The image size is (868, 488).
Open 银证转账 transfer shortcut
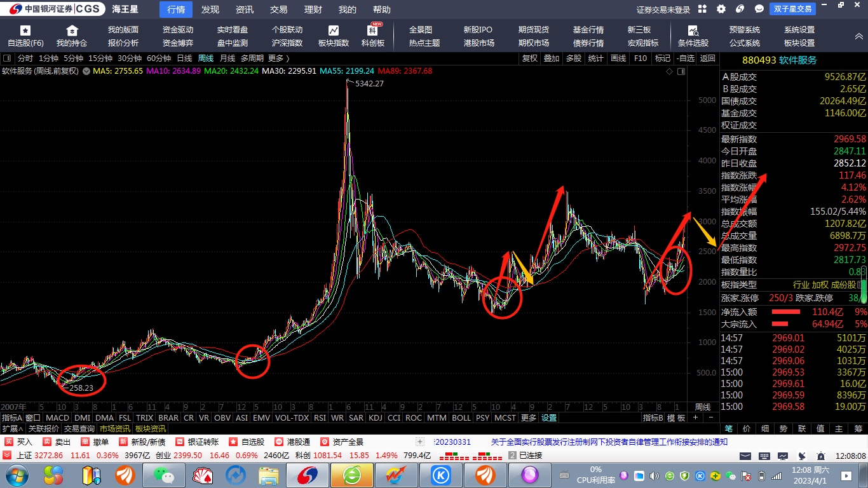click(x=198, y=442)
